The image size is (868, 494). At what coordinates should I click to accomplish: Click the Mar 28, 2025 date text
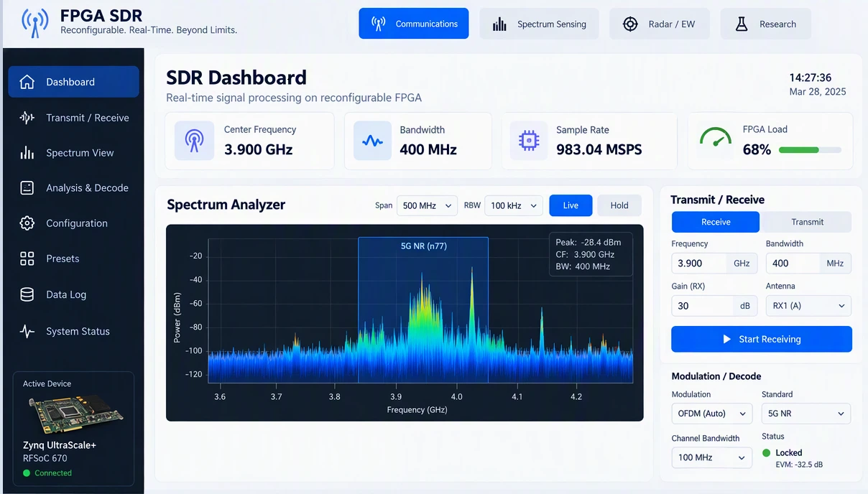point(818,92)
